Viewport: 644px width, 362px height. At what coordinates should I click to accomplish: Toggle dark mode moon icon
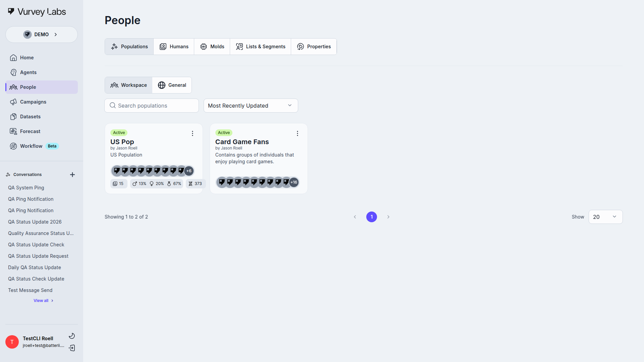click(x=72, y=336)
